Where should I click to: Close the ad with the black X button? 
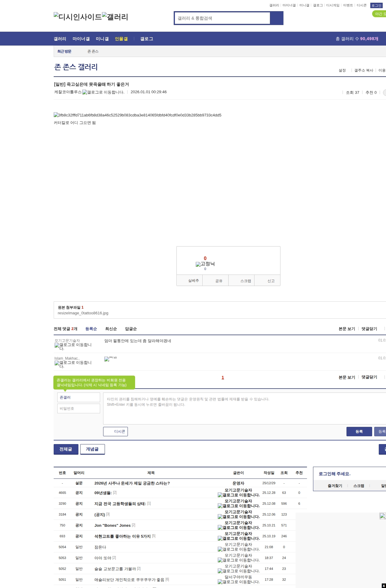pyautogui.click(x=384, y=586)
